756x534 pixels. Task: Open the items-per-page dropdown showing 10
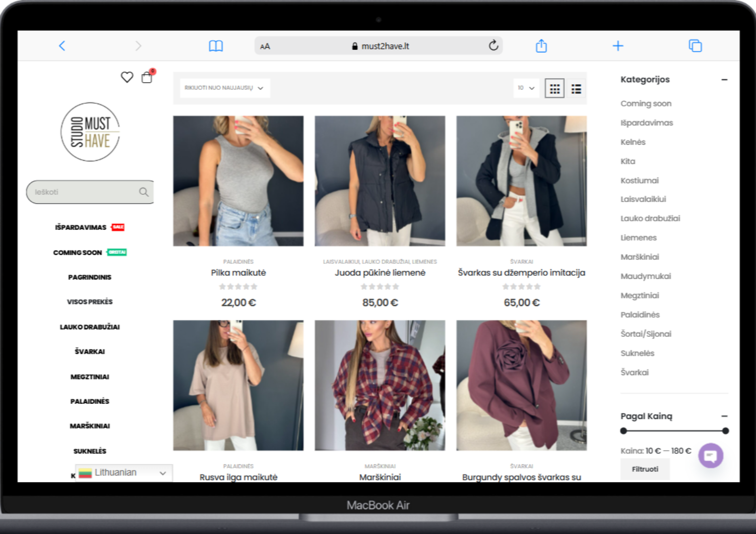pyautogui.click(x=526, y=88)
